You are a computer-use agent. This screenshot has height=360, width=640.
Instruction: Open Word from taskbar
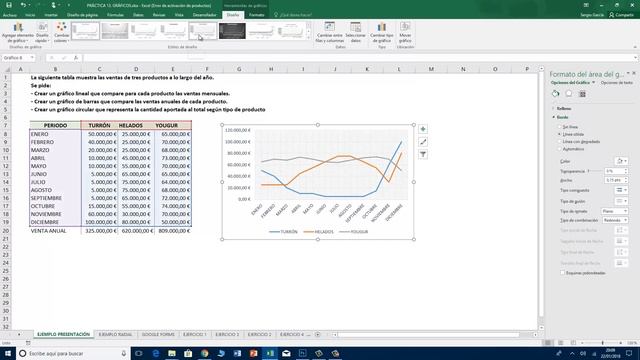coord(237,353)
